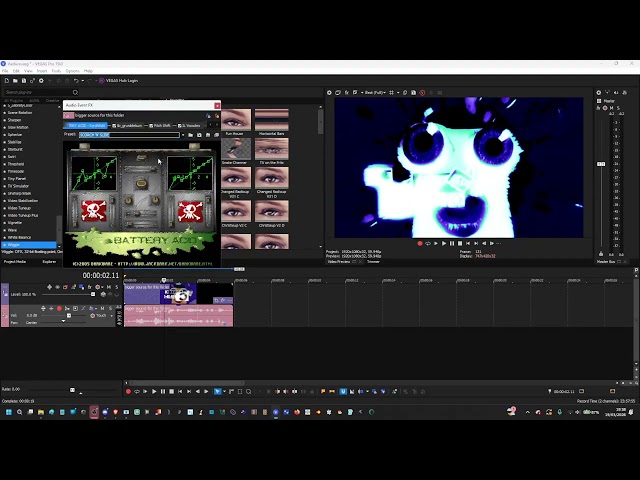The height and width of the screenshot is (480, 640).
Task: Toggle the S. Vocoder plug-in checkbox
Action: [180, 126]
